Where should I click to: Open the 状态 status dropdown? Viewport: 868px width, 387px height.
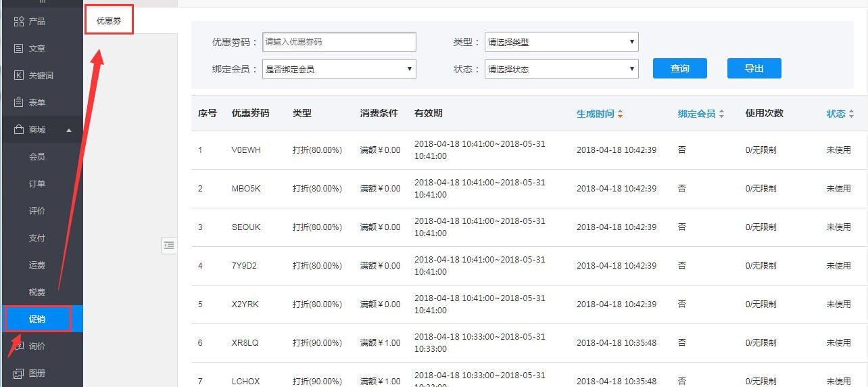561,69
